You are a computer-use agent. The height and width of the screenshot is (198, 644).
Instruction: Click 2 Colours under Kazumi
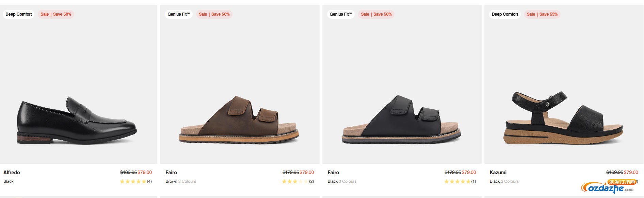[510, 181]
